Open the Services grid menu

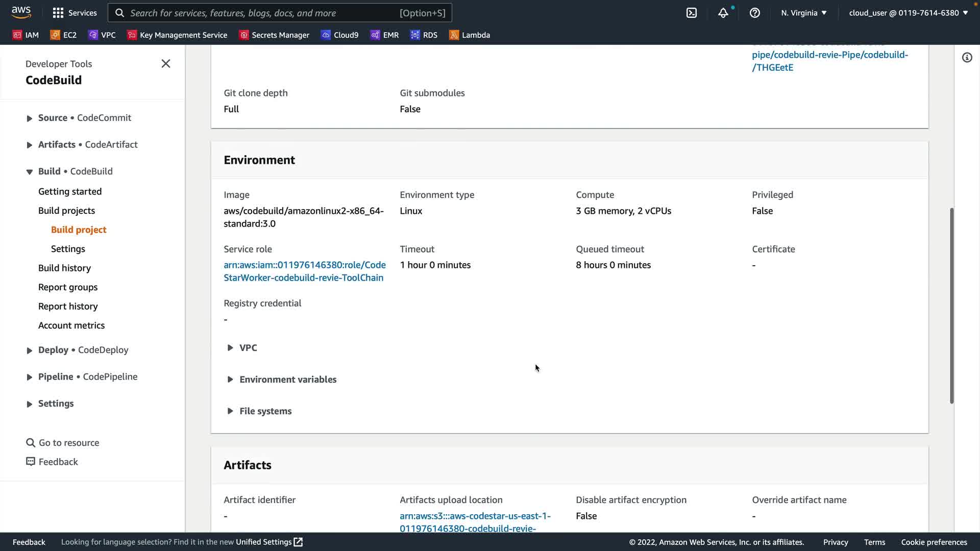point(75,13)
